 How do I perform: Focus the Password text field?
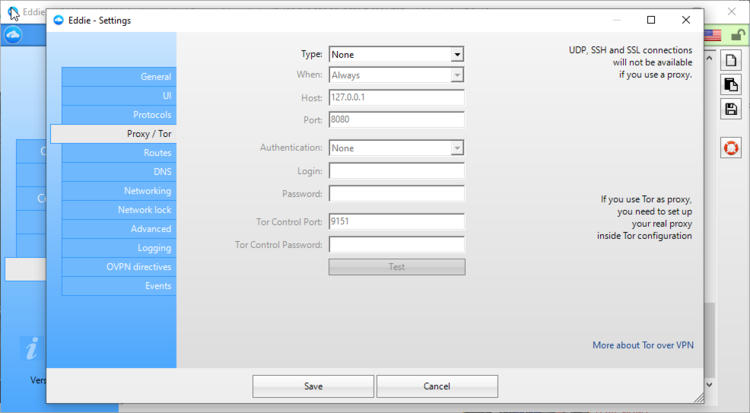(397, 194)
